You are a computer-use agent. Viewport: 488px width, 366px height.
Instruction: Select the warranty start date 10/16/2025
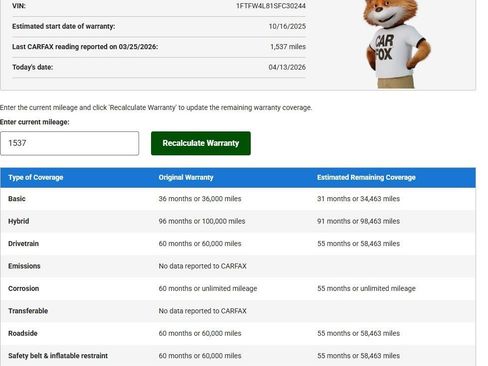click(x=287, y=26)
